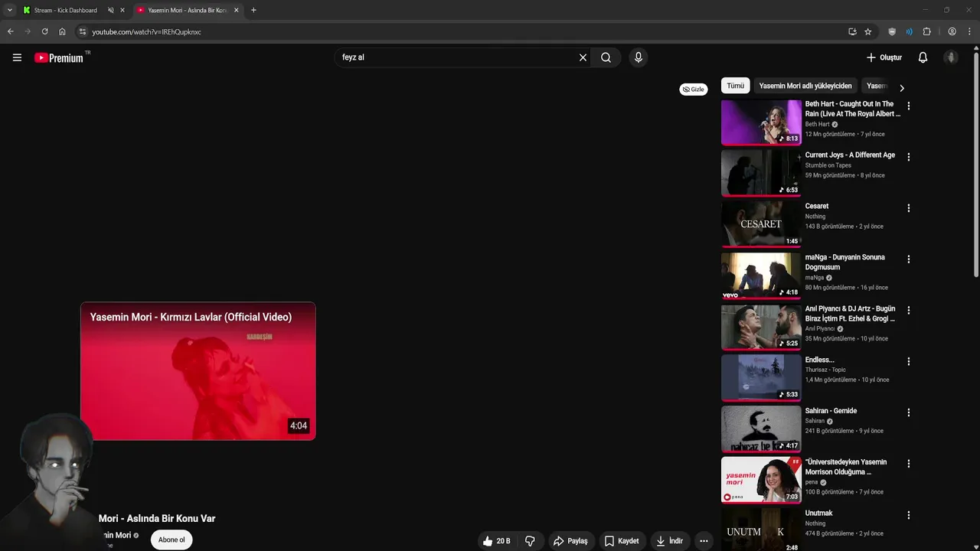This screenshot has width=980, height=551.
Task: Open Current Joys A Different Age thumbnail
Action: [761, 174]
